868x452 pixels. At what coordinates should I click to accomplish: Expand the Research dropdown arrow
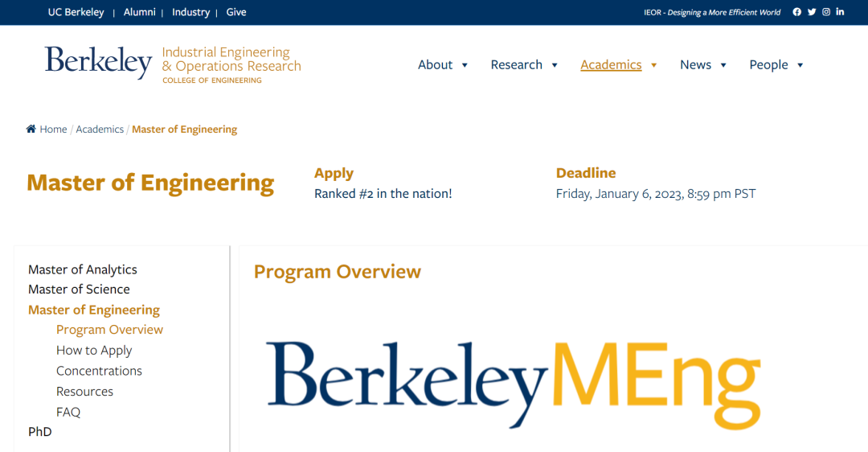click(555, 65)
